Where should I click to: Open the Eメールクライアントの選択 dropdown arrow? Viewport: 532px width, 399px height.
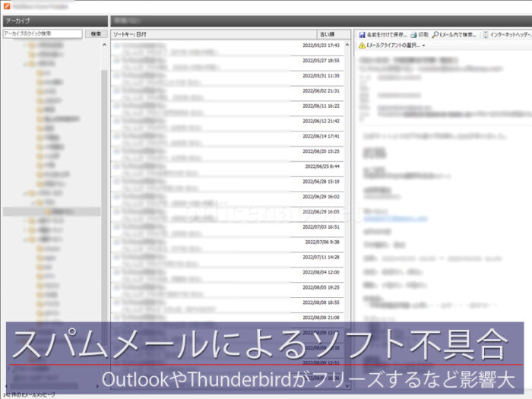pyautogui.click(x=424, y=46)
